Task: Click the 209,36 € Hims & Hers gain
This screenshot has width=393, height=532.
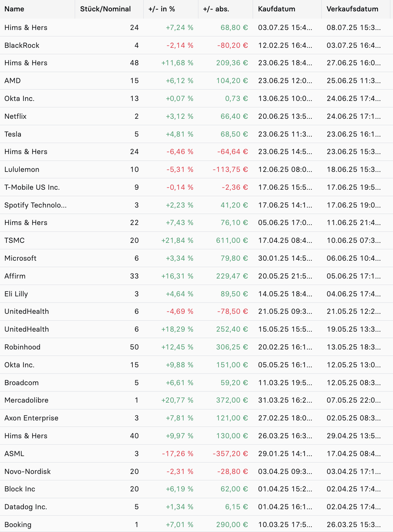Action: pyautogui.click(x=232, y=63)
